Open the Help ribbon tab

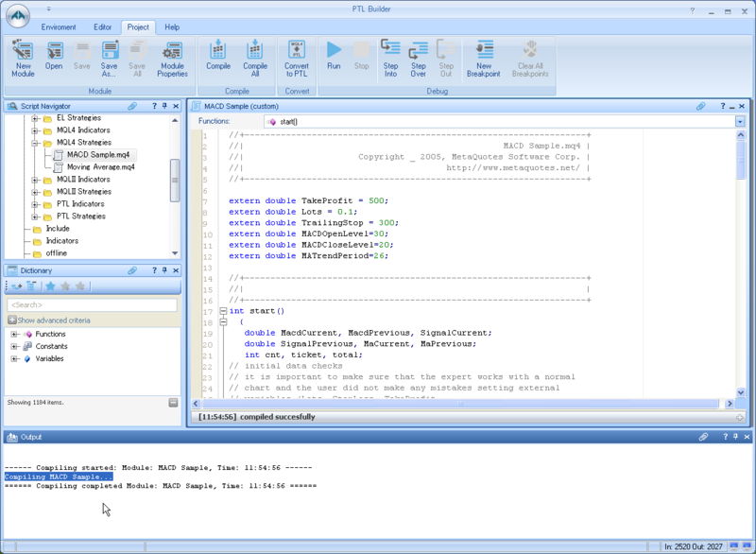[x=172, y=27]
